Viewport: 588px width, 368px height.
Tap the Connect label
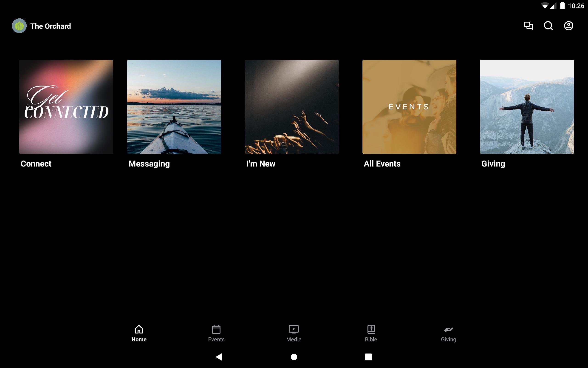[x=36, y=164]
